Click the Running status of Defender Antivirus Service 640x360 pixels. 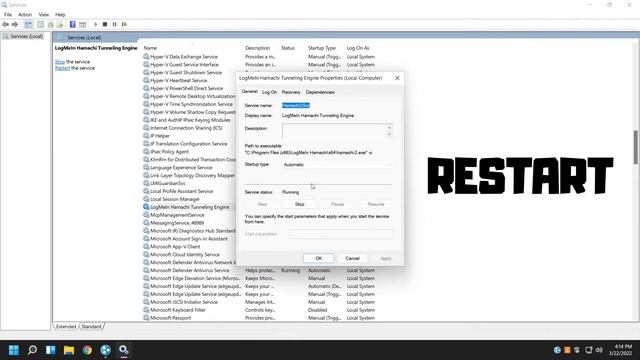click(x=290, y=270)
